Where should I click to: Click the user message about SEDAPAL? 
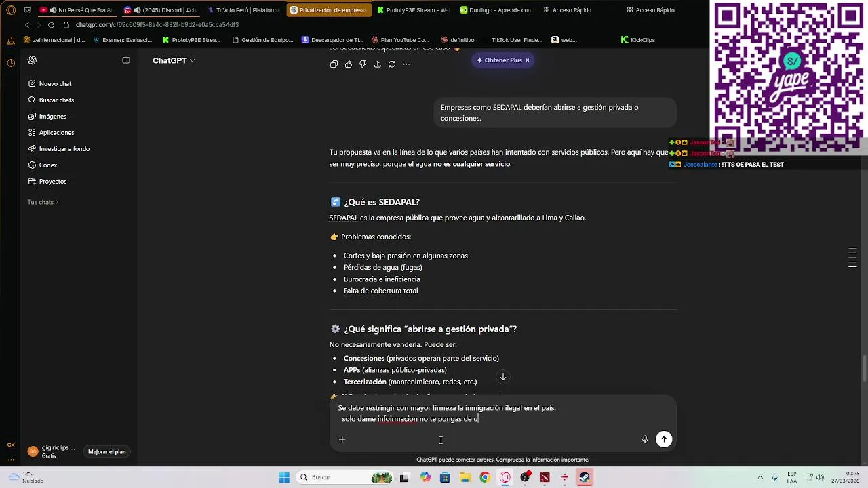click(555, 113)
